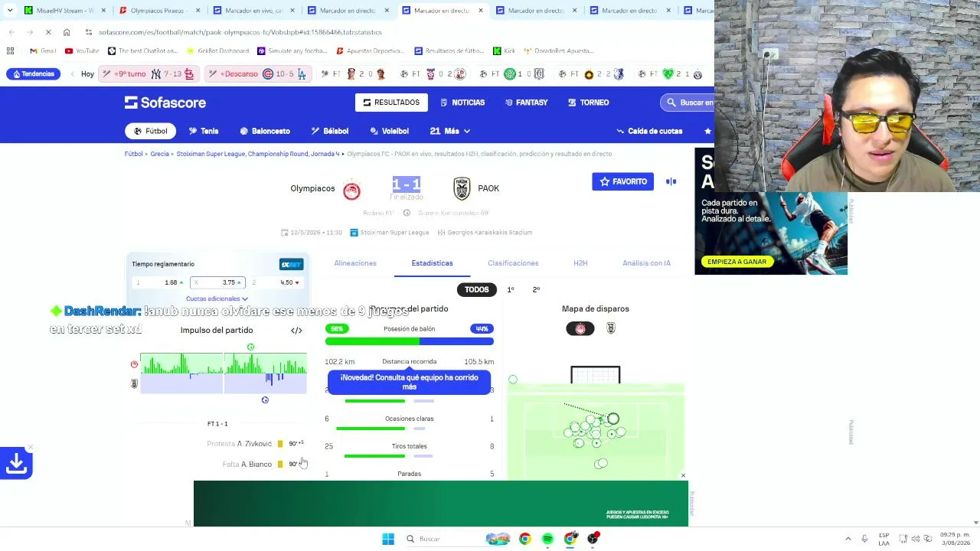
Task: Open the Kick bookmark
Action: tap(504, 51)
